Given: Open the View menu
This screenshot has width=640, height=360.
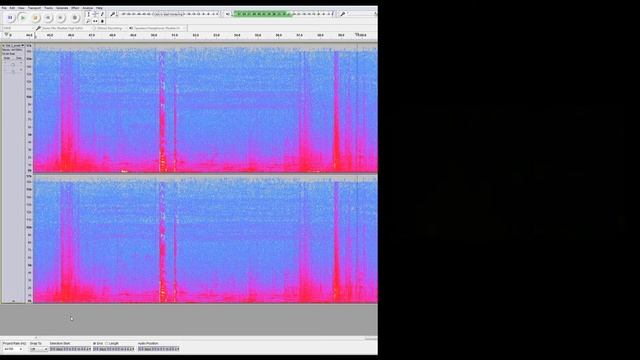Looking at the screenshot, I should coord(21,8).
